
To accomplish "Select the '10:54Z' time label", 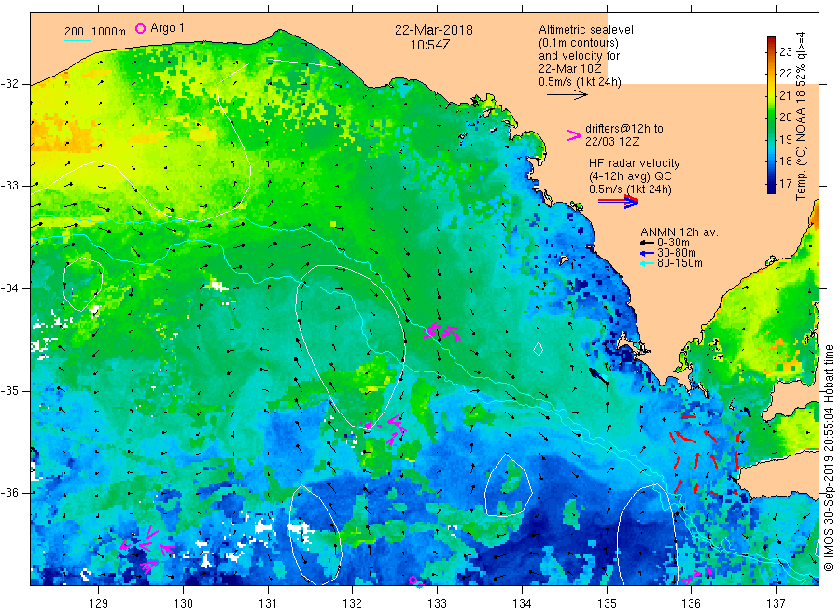I will [x=430, y=45].
